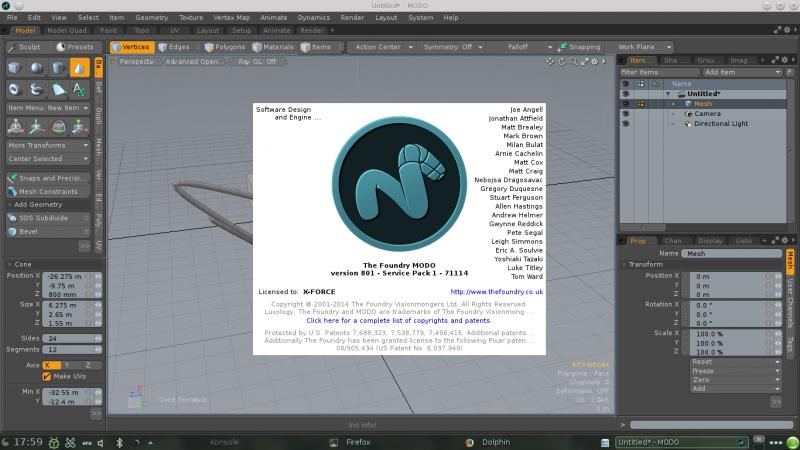Click item list horizontal scrollbar
This screenshot has width=800, height=450.
[x=643, y=228]
